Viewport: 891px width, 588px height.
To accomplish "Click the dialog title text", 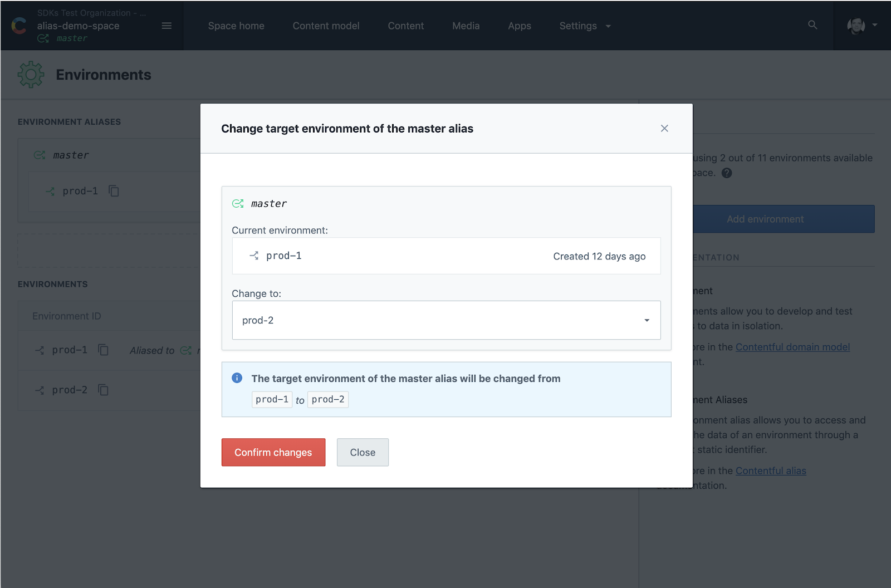I will click(347, 129).
